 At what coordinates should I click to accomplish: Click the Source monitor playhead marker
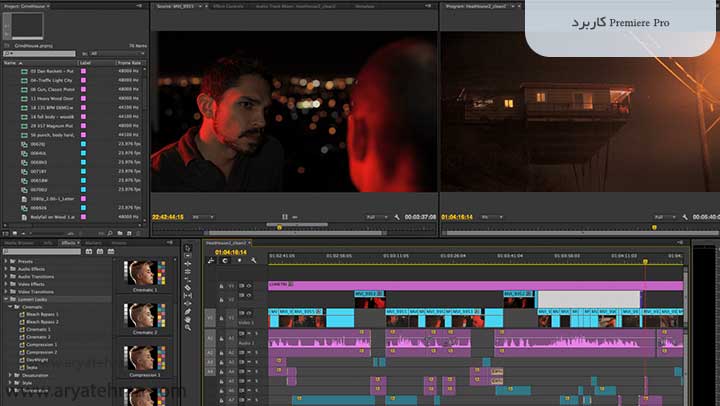click(279, 227)
